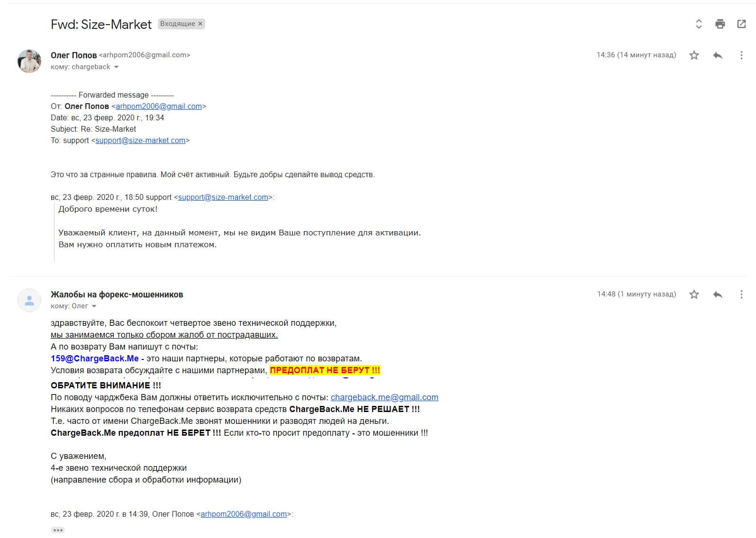The image size is (756, 538).
Task: Reply to the Жалобы на форекс-мошенников message
Action: tap(718, 295)
